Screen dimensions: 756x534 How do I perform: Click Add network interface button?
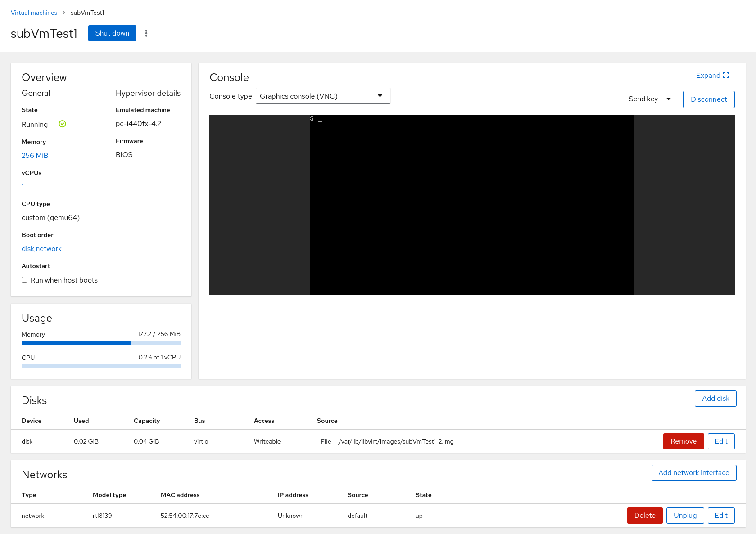693,473
